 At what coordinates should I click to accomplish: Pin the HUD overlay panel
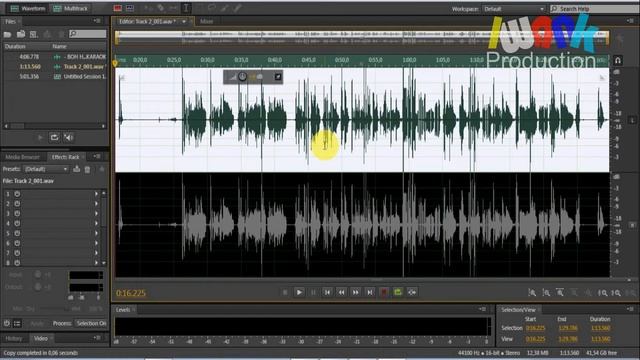coord(278,77)
